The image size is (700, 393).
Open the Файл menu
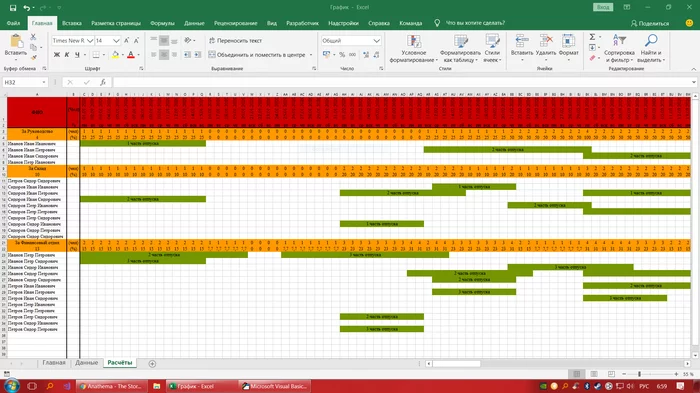[13, 23]
